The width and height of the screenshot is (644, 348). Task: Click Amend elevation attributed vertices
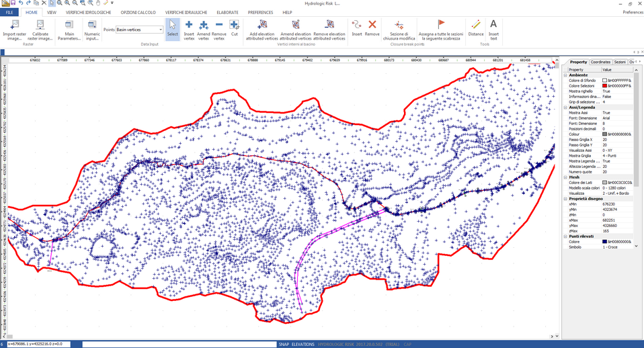(295, 30)
